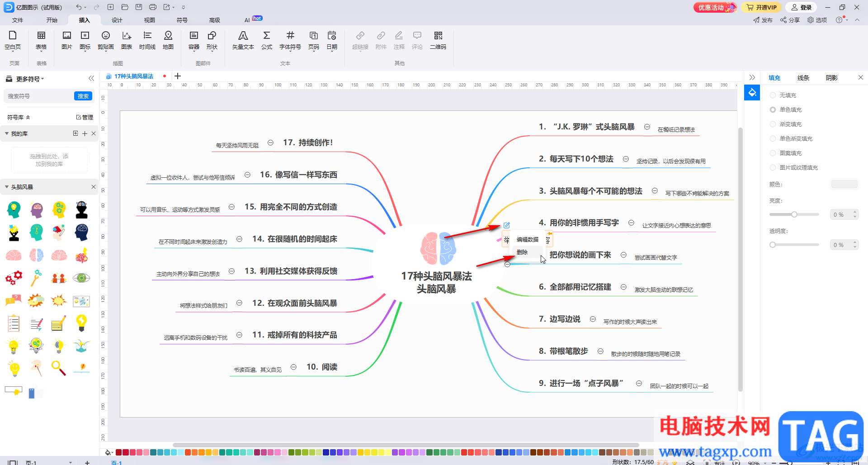Viewport: 868px width, 465px height.
Task: Increase 亮度 percentage with stepper arrow
Action: [x=854, y=212]
